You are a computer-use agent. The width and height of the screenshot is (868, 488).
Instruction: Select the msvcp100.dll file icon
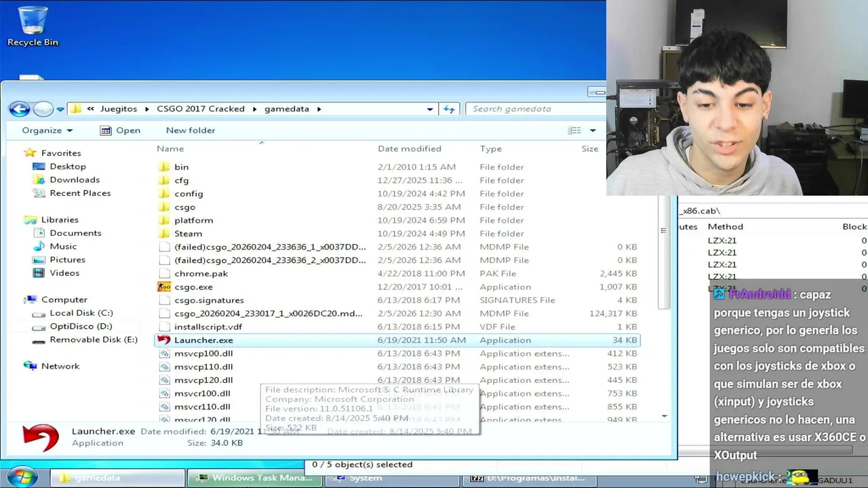coord(164,353)
